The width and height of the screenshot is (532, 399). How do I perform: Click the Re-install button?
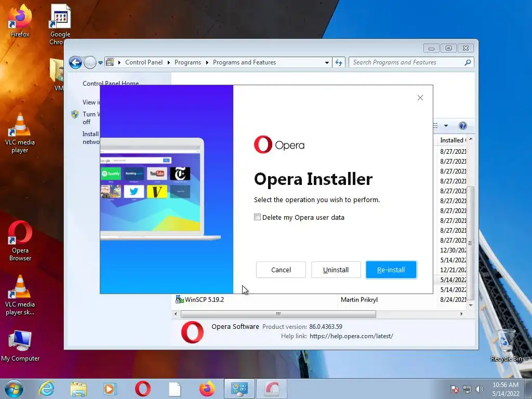(391, 270)
